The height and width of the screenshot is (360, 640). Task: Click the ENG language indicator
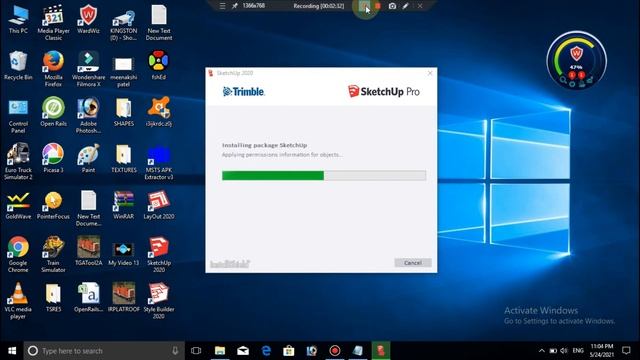pyautogui.click(x=578, y=351)
